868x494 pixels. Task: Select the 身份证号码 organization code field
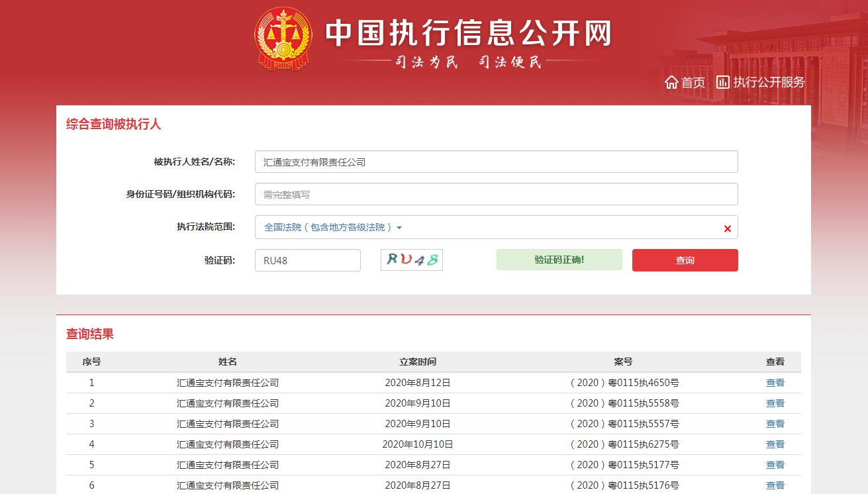point(496,193)
